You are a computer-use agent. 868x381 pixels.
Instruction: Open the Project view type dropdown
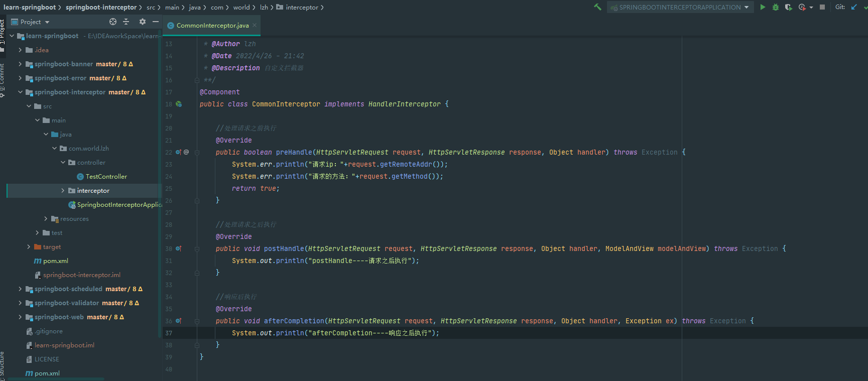[31, 22]
